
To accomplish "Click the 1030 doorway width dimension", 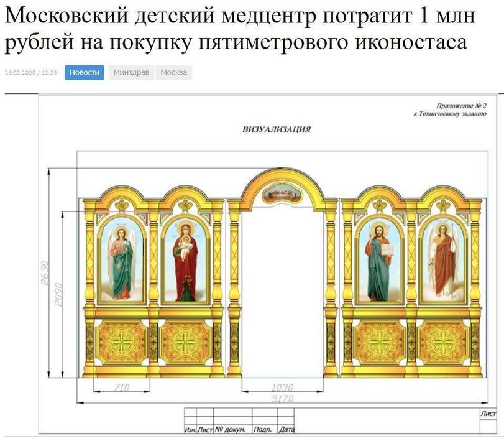I will tap(282, 388).
